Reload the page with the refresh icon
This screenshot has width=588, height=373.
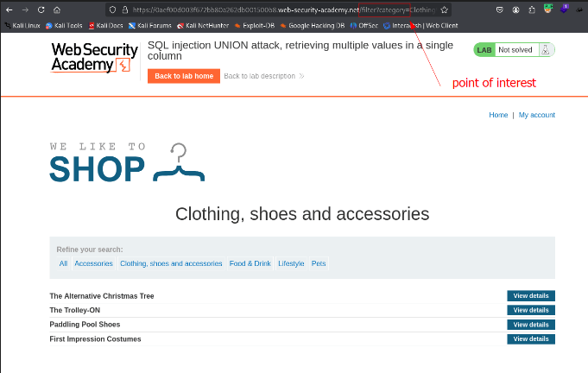point(41,9)
